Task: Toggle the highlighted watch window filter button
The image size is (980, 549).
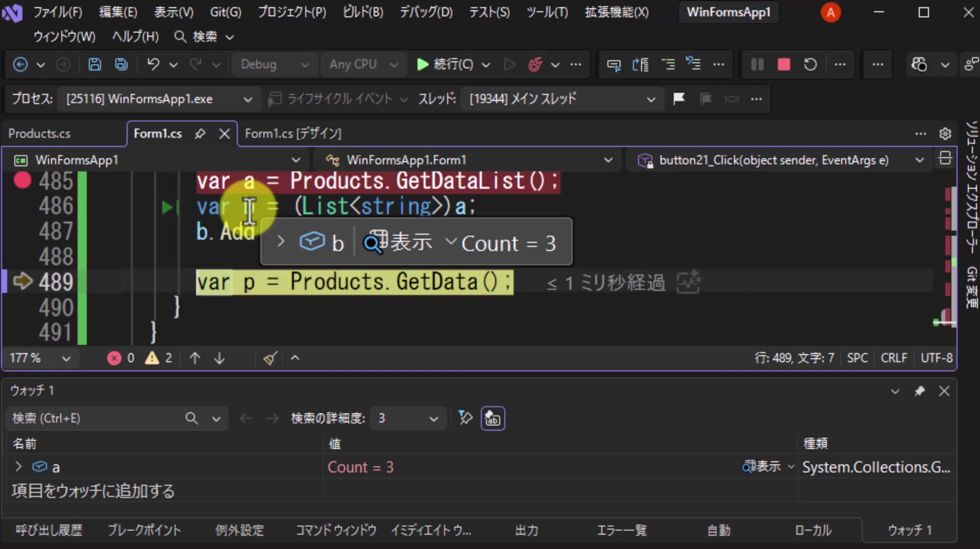Action: point(493,418)
